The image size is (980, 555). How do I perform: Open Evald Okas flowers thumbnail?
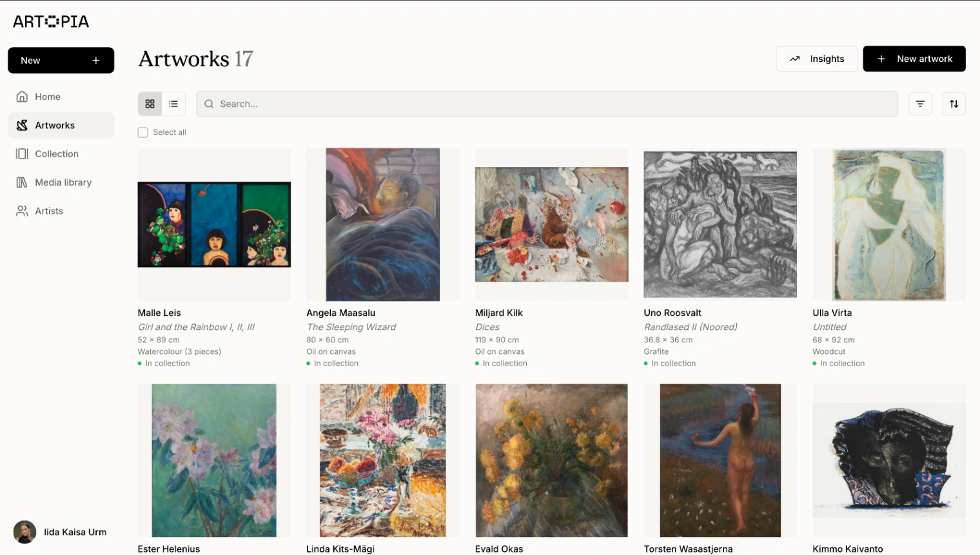point(552,460)
